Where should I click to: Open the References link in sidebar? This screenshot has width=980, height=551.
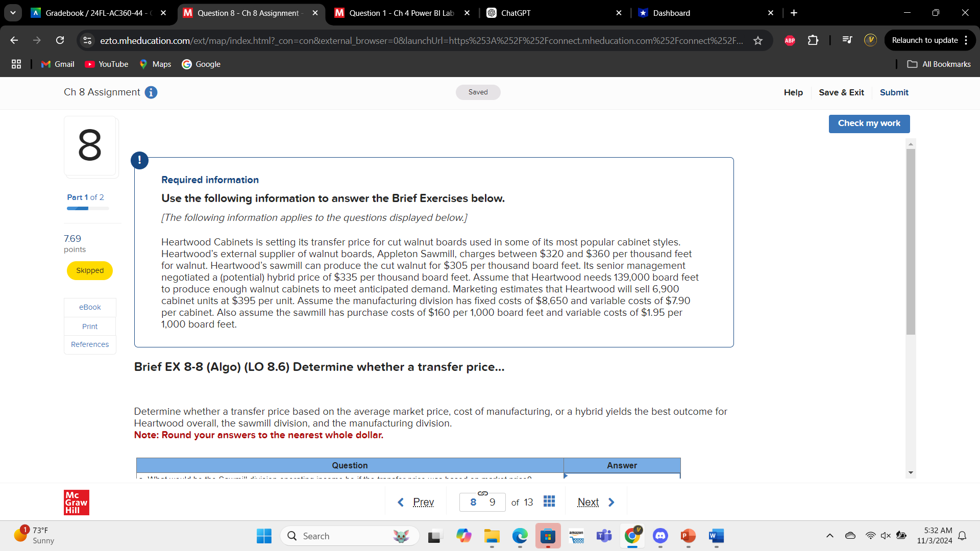coord(89,344)
